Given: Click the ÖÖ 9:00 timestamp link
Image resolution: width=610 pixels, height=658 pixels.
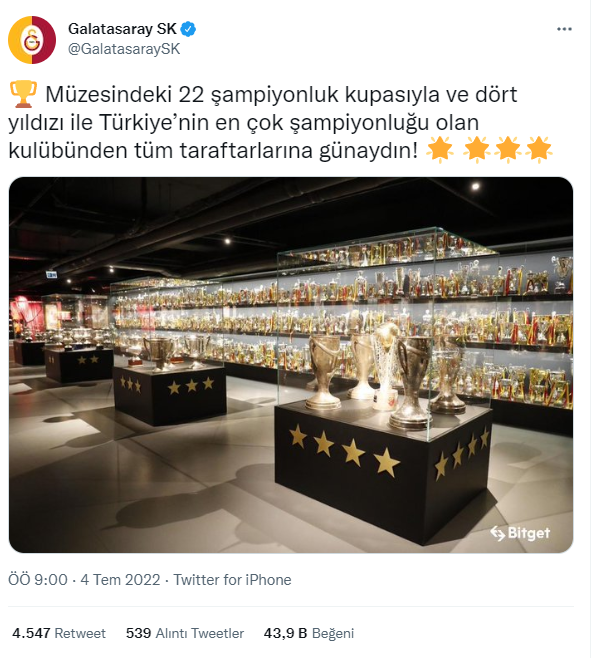Looking at the screenshot, I should [x=38, y=580].
